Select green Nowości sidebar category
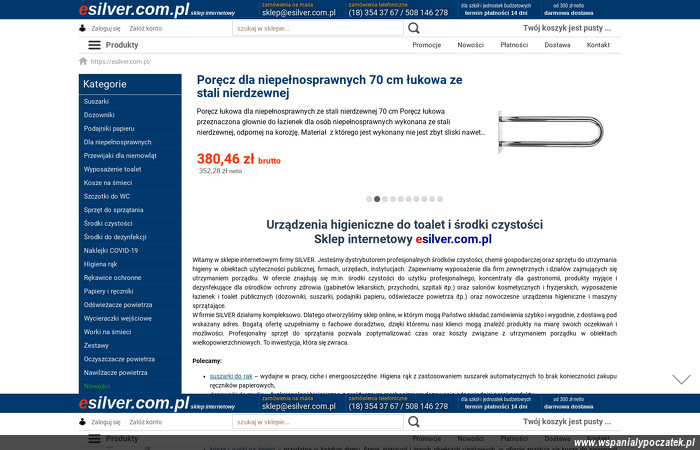This screenshot has width=700, height=450. tap(97, 386)
